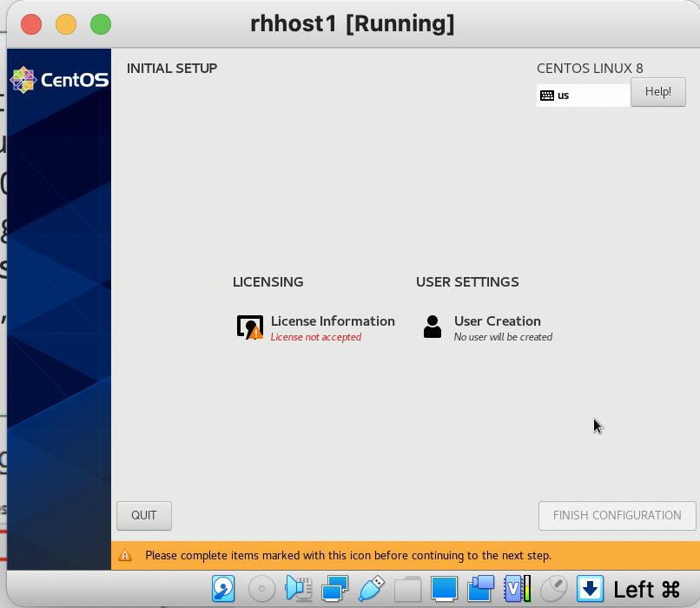Image resolution: width=700 pixels, height=608 pixels.
Task: Open the VirtualBox display status icon
Action: pyautogui.click(x=444, y=589)
